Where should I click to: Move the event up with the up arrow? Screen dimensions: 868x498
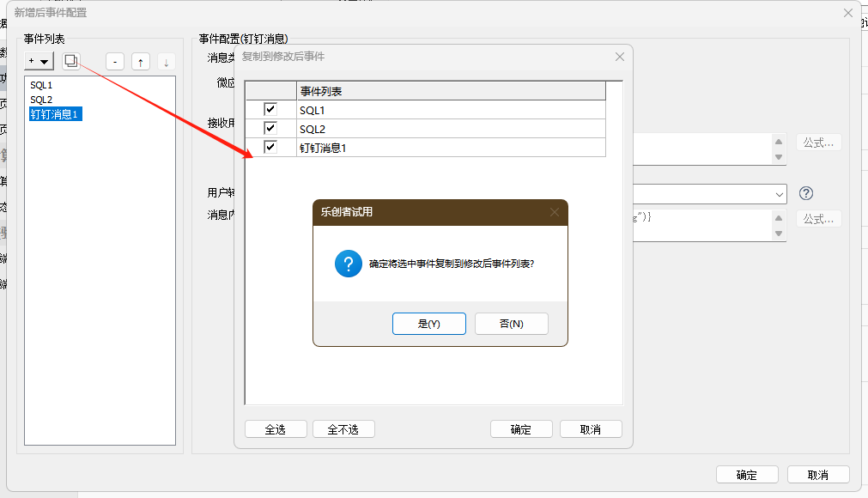141,62
